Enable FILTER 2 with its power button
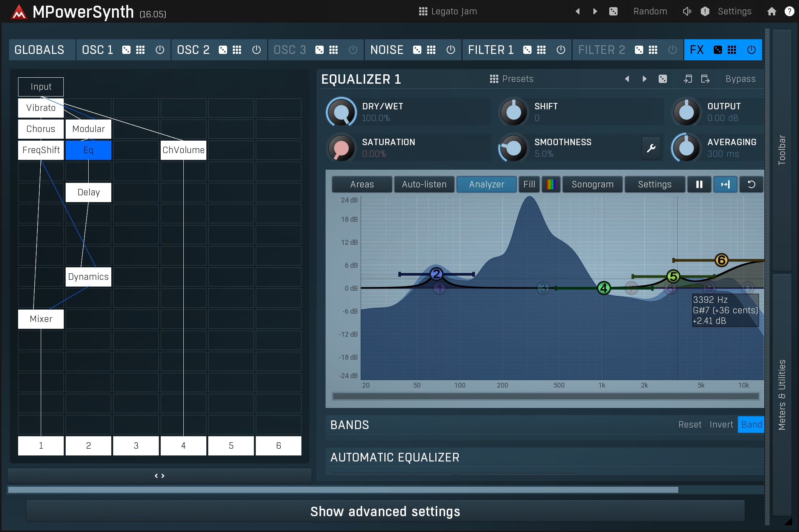Screen dimensions: 799x532 point(673,50)
